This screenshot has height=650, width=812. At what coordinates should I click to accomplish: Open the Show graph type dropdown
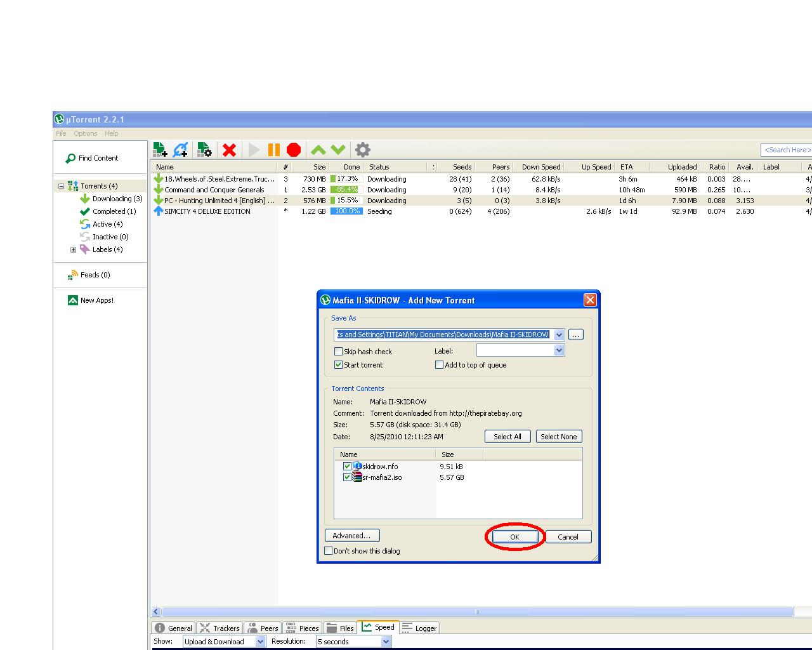pyautogui.click(x=260, y=642)
